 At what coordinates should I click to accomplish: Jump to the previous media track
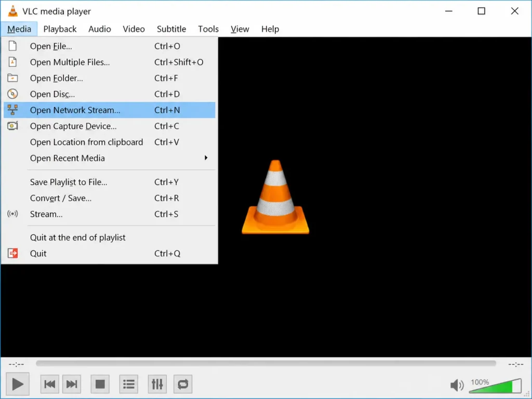coord(49,384)
